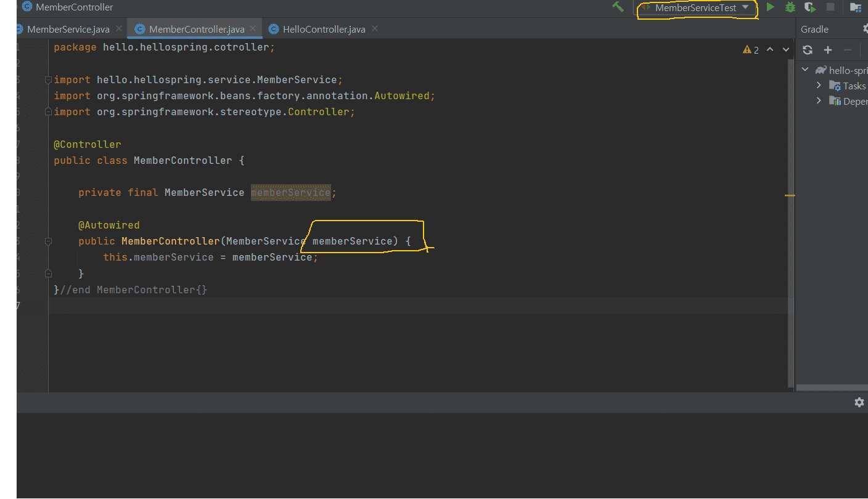Start debugging with the green bug icon
The image size is (868, 499).
(x=790, y=7)
